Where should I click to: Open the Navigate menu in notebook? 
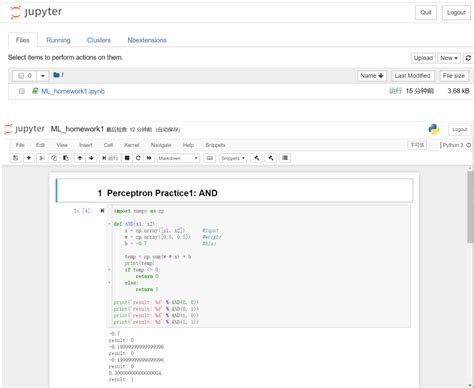161,145
